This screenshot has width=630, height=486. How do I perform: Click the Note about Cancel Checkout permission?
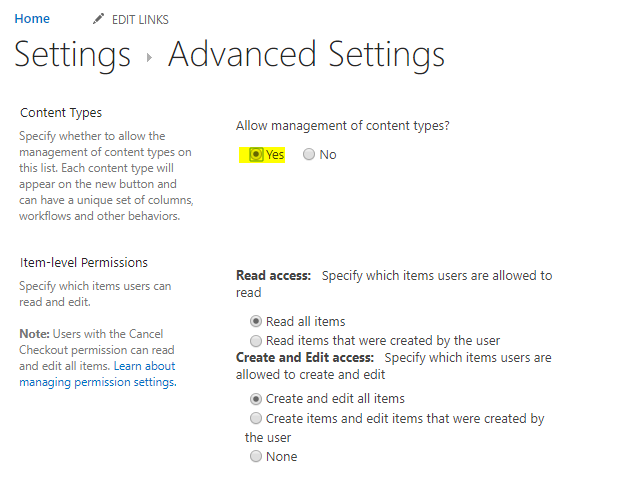[x=97, y=350]
